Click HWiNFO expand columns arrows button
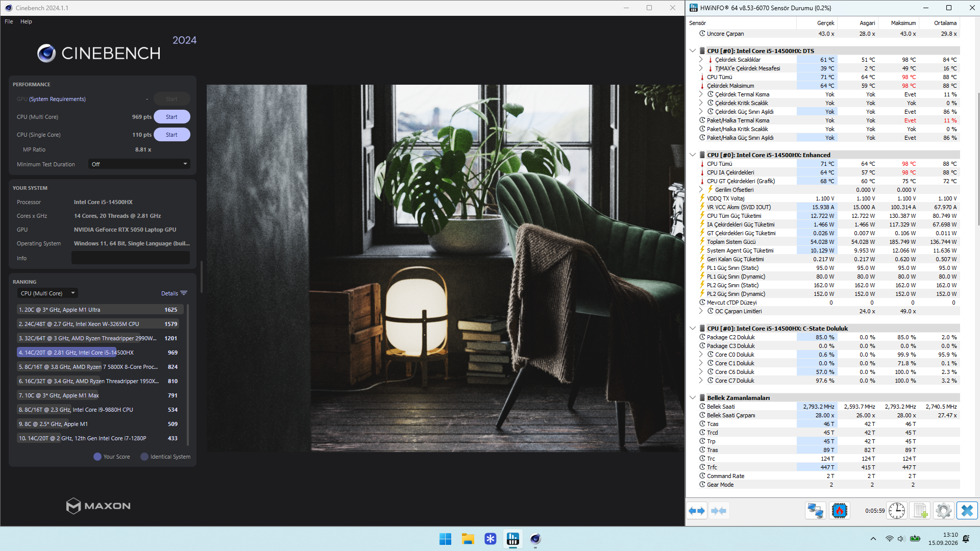This screenshot has height=551, width=980. pyautogui.click(x=697, y=511)
